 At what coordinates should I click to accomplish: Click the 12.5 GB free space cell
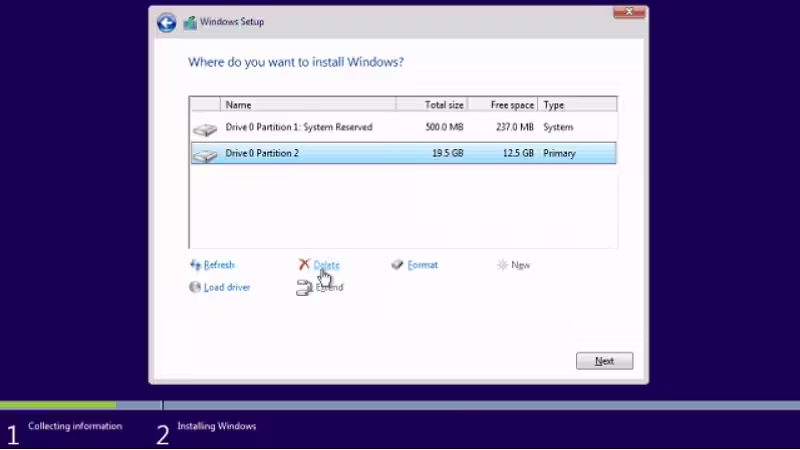click(518, 153)
